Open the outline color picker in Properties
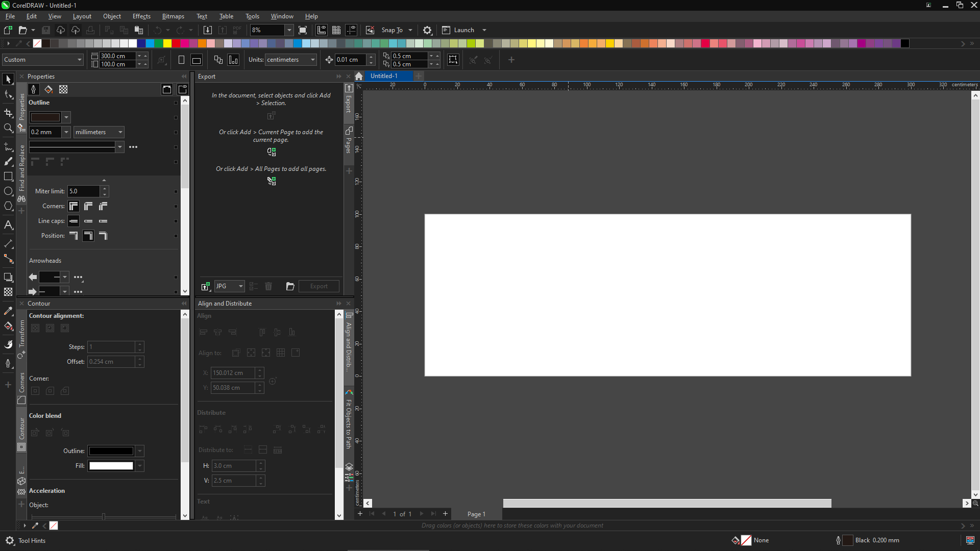 50,117
